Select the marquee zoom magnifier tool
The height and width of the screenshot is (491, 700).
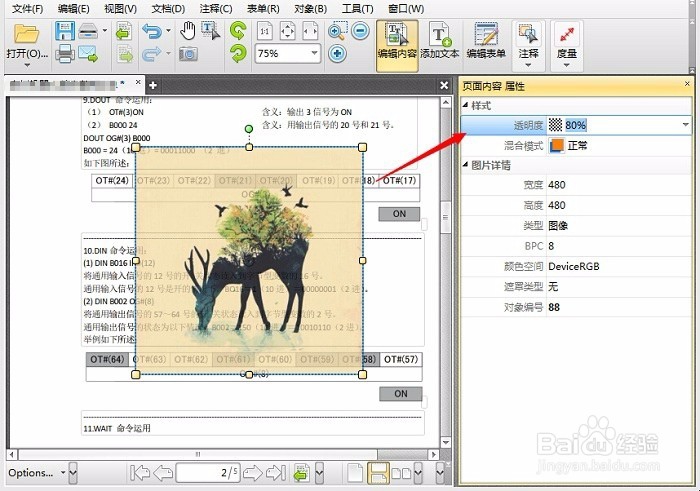(337, 31)
